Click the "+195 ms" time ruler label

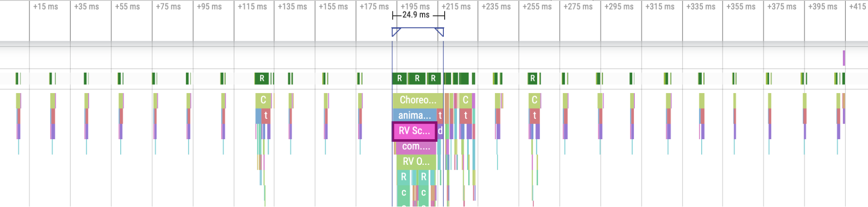(415, 7)
